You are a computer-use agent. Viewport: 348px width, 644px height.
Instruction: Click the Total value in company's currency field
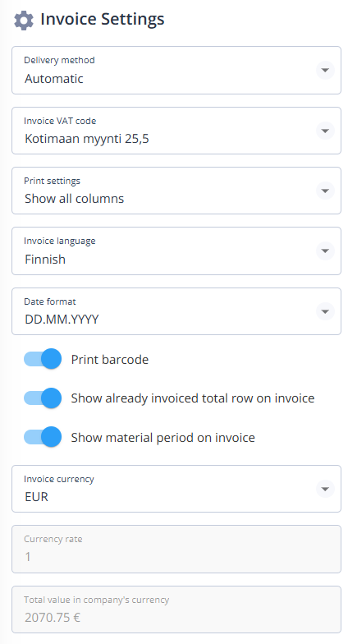tap(176, 609)
